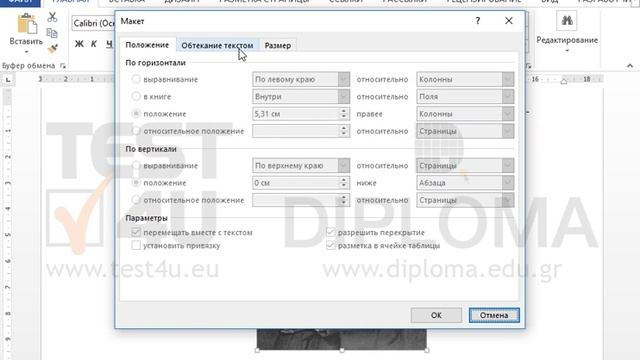Open Страницы dropdown in vertical выравнивание row
640x360 pixels.
tap(465, 165)
